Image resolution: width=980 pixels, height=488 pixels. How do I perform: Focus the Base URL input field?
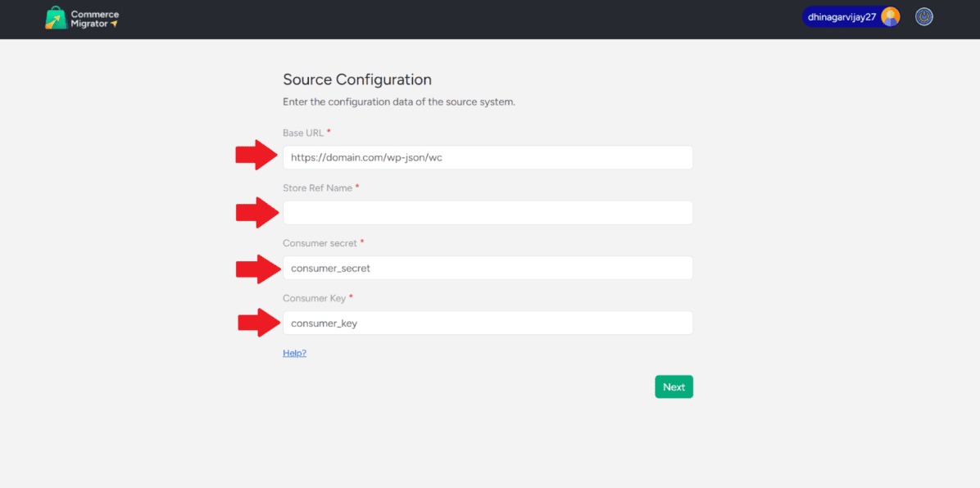(488, 157)
